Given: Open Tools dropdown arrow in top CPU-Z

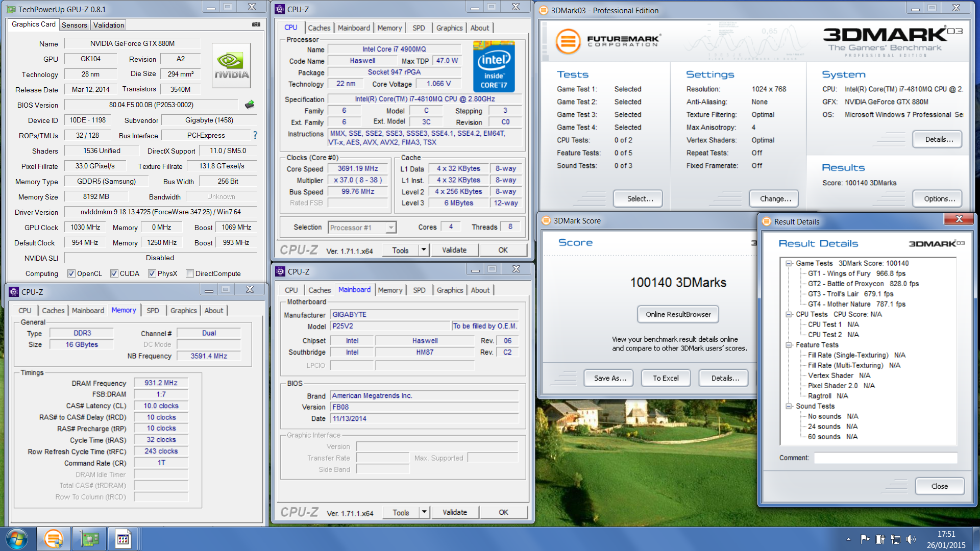Looking at the screenshot, I should point(424,250).
